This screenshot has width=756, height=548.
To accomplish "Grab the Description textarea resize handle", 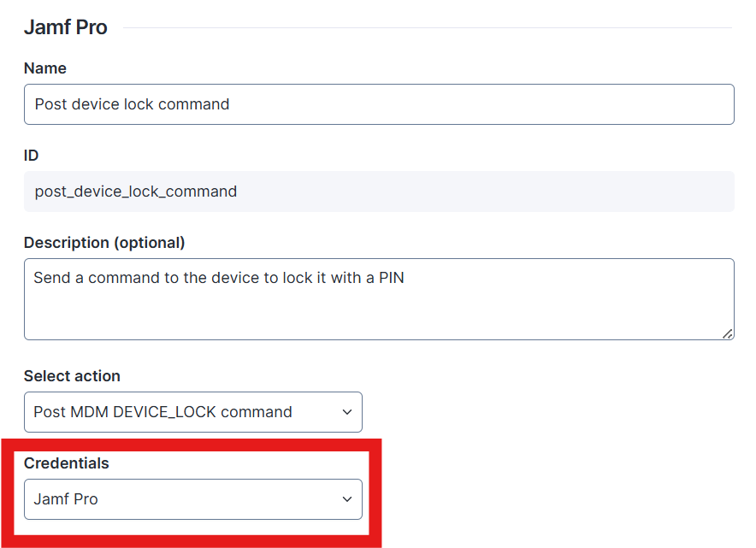I will pyautogui.click(x=728, y=333).
